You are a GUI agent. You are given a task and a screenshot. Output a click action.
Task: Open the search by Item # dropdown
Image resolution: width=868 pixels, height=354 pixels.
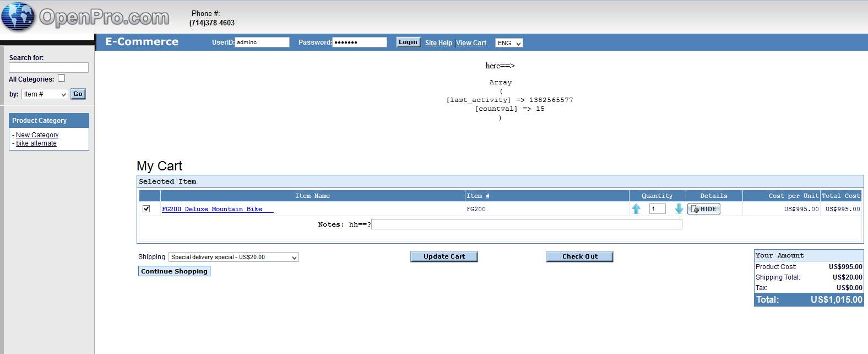tap(45, 94)
